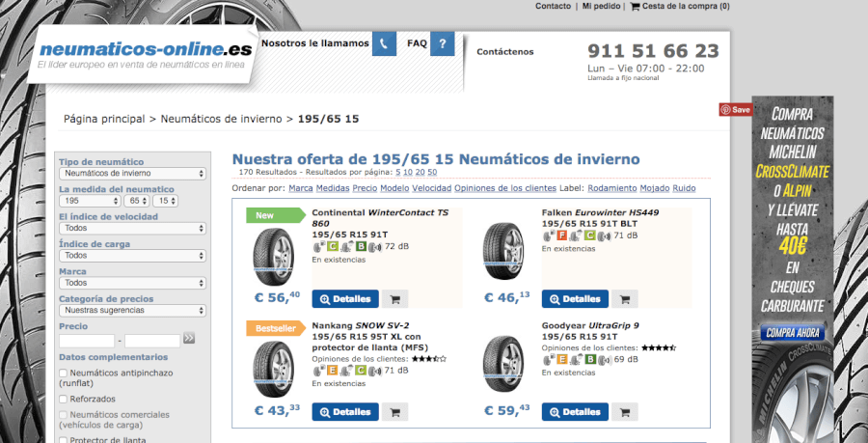The image size is (868, 443).
Task: Click maximum price input field
Action: coord(152,341)
